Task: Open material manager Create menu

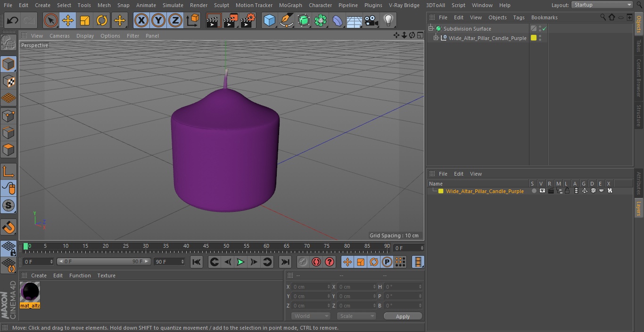Action: [39, 275]
